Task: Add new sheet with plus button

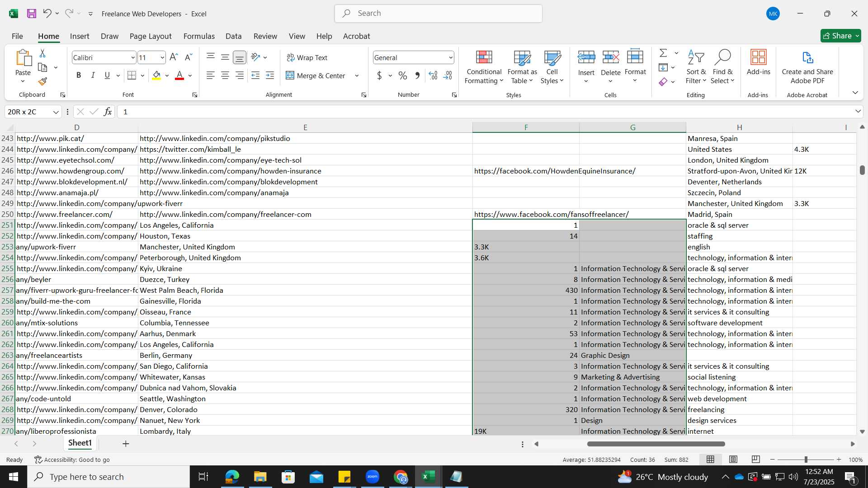Action: [x=126, y=444]
